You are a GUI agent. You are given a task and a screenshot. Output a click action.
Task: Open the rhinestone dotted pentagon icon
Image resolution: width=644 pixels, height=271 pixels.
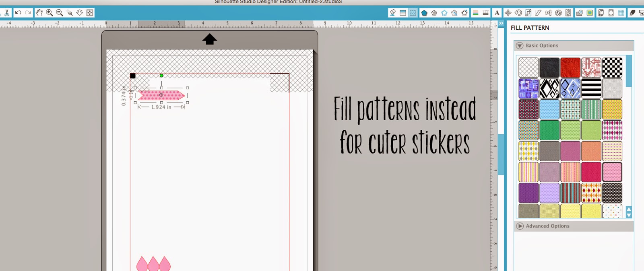[444, 13]
